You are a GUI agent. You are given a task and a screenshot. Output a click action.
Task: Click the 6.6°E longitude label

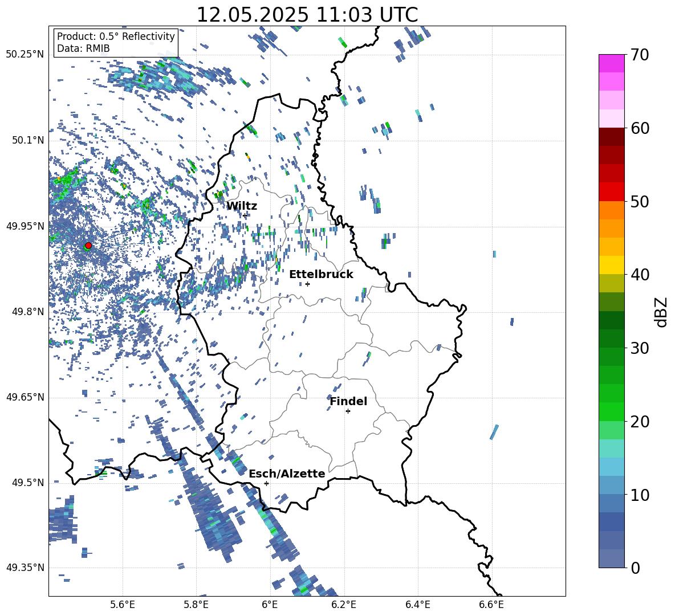(491, 605)
